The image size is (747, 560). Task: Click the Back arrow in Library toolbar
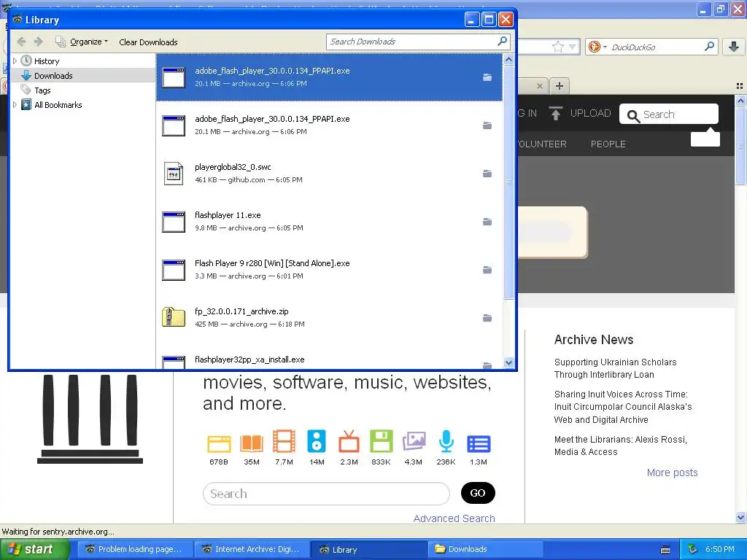[x=21, y=42]
